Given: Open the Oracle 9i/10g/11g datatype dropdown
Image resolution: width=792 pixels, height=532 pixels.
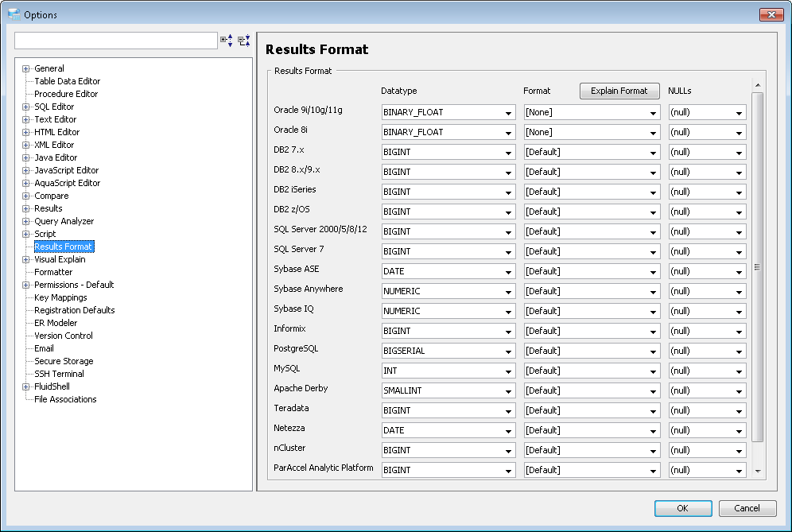Looking at the screenshot, I should pyautogui.click(x=448, y=112).
